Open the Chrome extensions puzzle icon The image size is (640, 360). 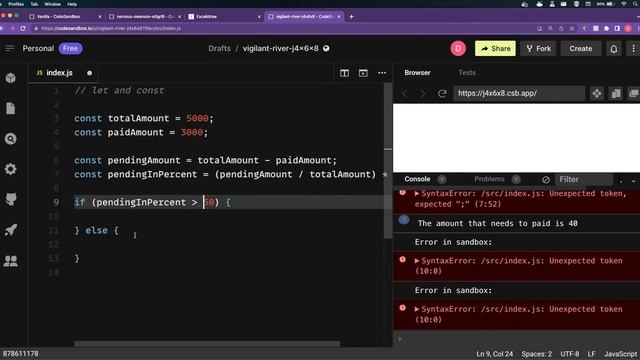click(x=607, y=29)
